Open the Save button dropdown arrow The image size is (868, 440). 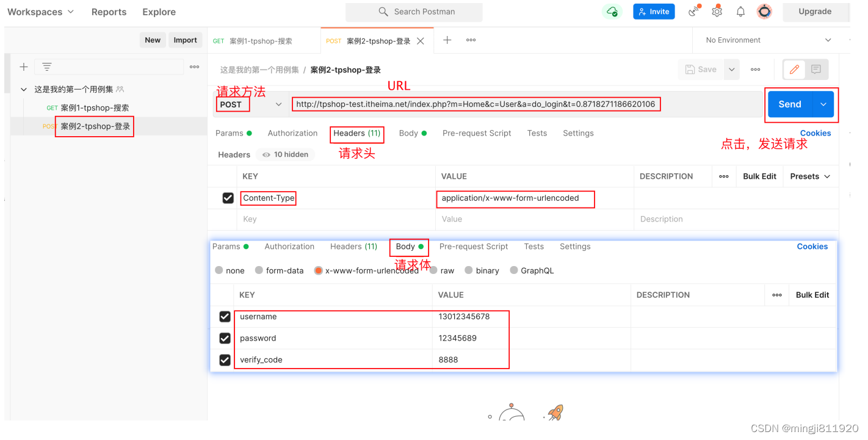click(x=732, y=70)
